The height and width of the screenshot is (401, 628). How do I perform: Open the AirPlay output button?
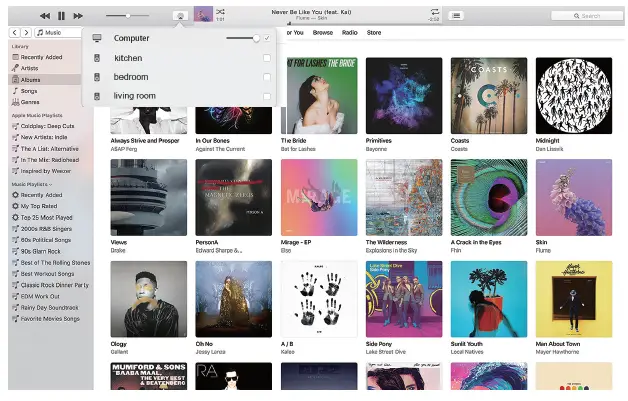(x=180, y=16)
